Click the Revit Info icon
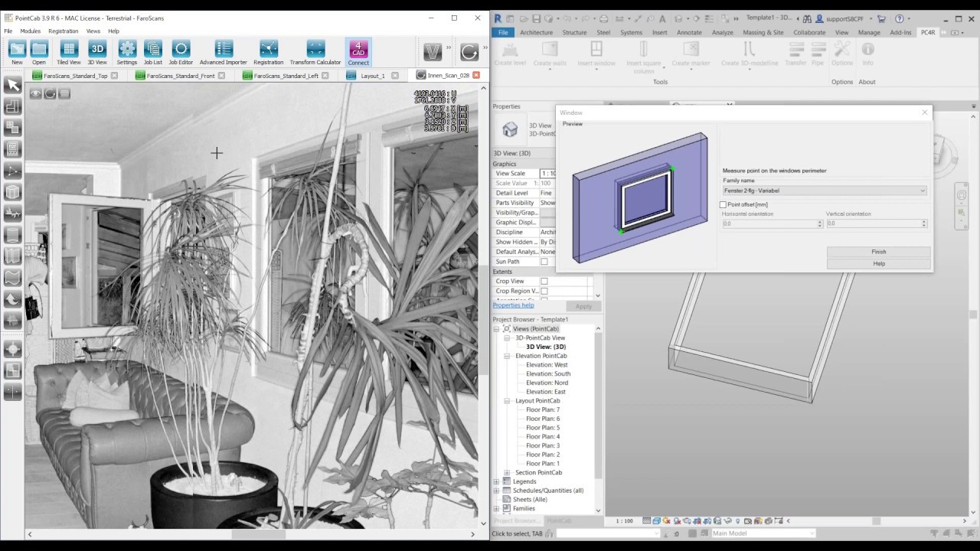980x551 pixels. tap(867, 49)
